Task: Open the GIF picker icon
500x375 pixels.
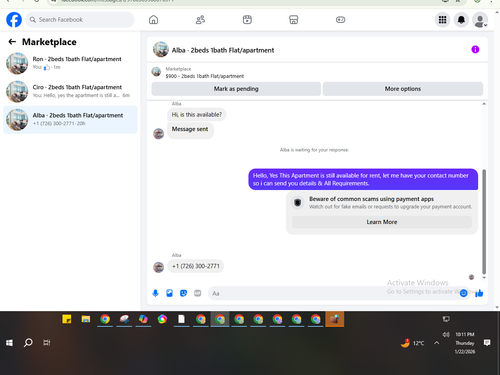Action: [198, 293]
